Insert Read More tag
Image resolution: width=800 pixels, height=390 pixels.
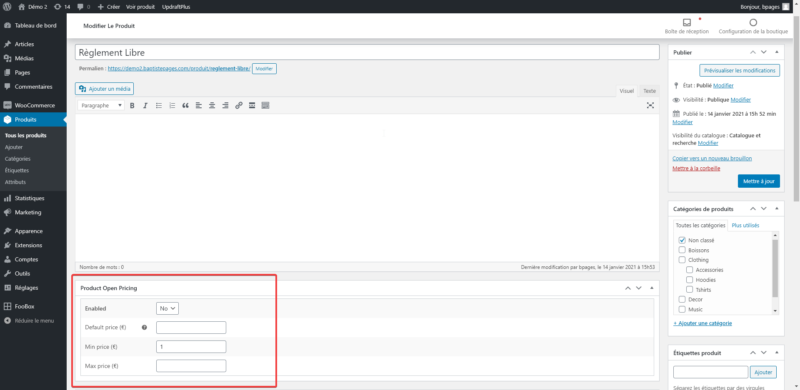tap(252, 106)
